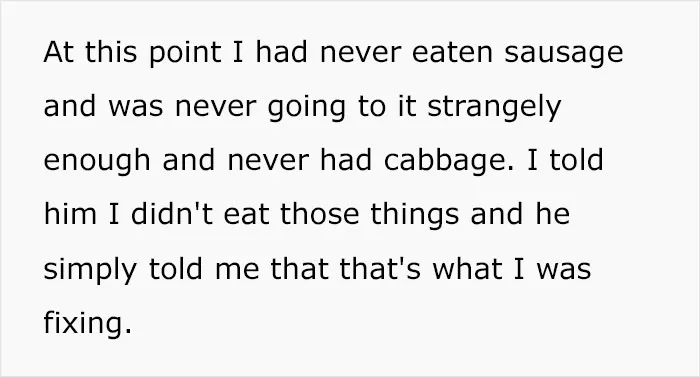The height and width of the screenshot is (377, 700).
Task: Click the word "simply" starting the fifth line
Action: tap(90, 270)
